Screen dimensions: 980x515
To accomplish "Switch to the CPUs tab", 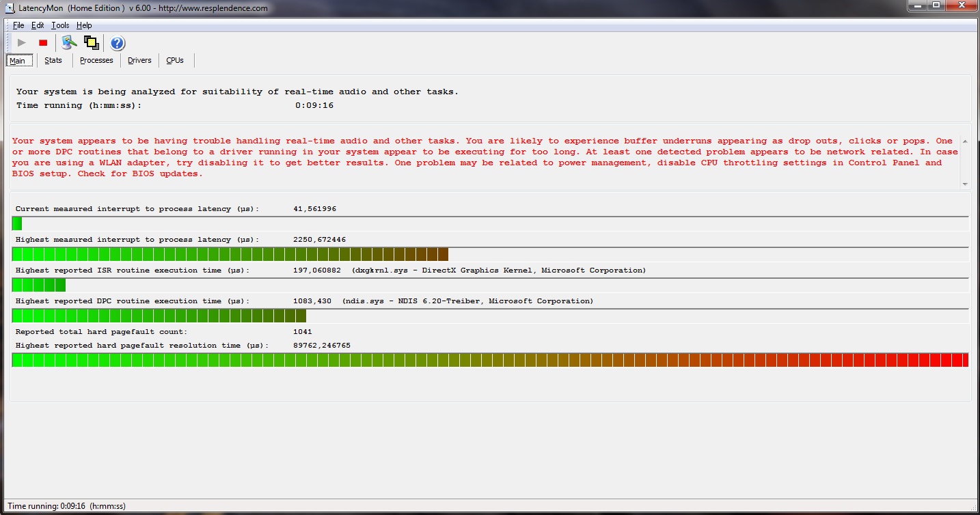I will (175, 60).
